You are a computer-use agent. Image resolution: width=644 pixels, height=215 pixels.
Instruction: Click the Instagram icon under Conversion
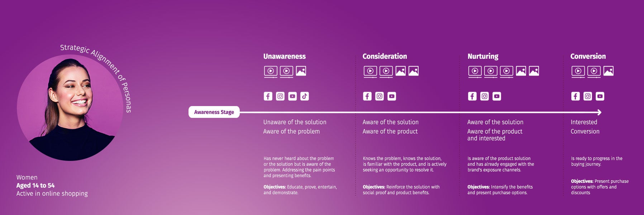tap(588, 96)
